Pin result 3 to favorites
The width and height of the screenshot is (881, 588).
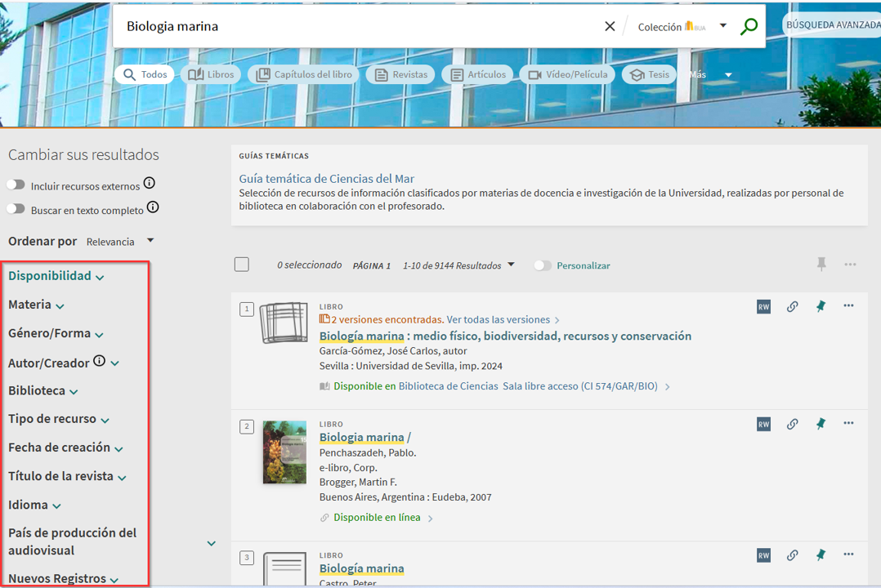[821, 555]
